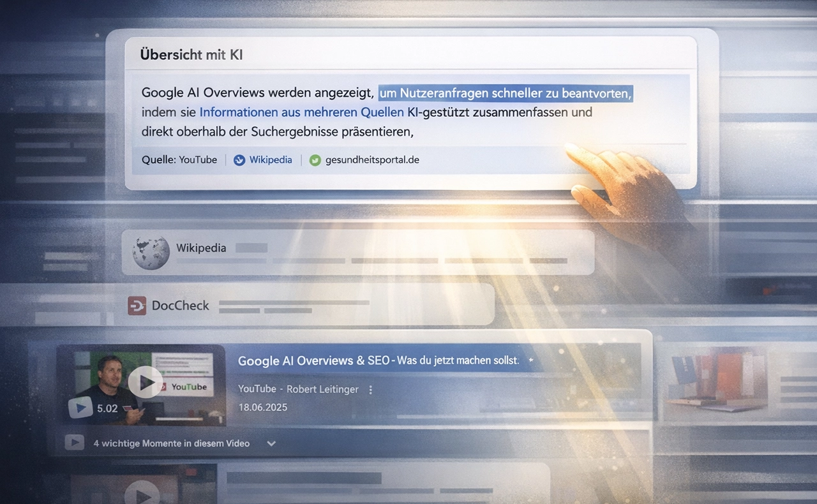Open the Wikipedia search result title

201,248
